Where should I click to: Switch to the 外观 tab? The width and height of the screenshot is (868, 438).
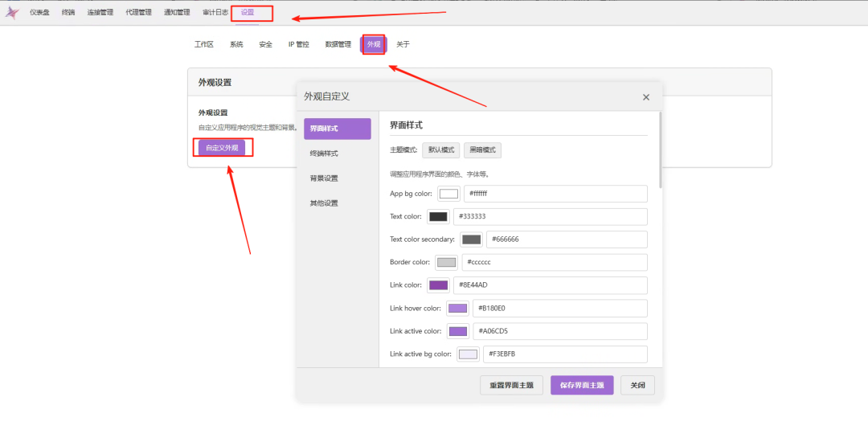[373, 44]
